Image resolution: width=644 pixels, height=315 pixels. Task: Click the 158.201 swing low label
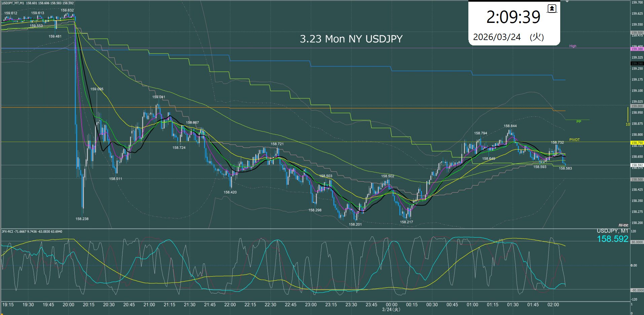click(x=355, y=224)
